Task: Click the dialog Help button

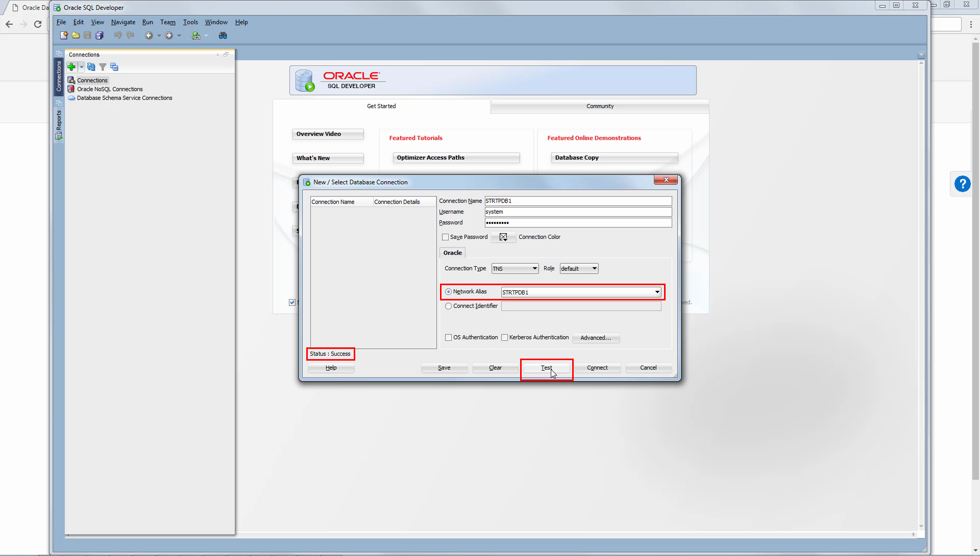Action: tap(331, 368)
